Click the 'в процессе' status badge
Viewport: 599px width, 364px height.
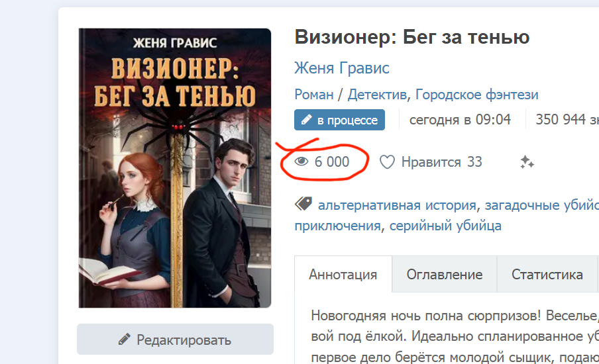pyautogui.click(x=340, y=120)
